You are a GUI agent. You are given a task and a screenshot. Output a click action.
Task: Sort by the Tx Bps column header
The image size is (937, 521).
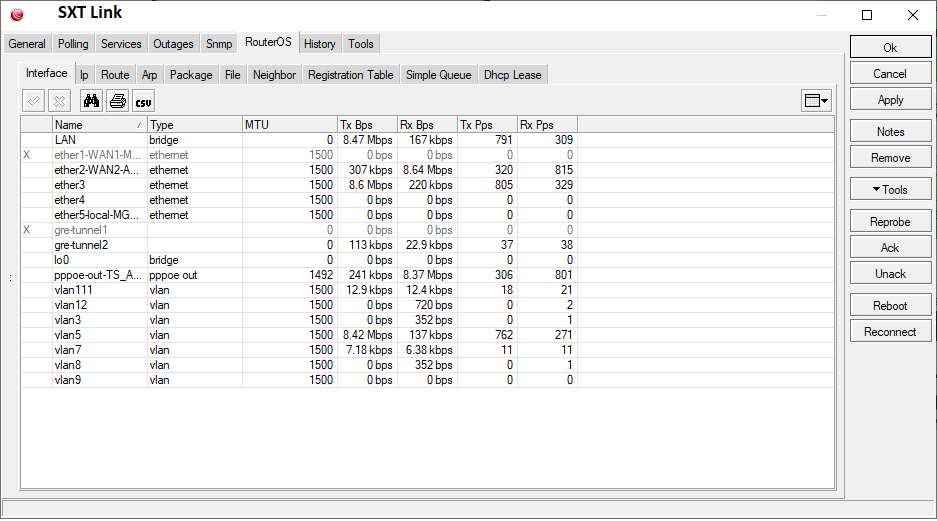pos(368,125)
